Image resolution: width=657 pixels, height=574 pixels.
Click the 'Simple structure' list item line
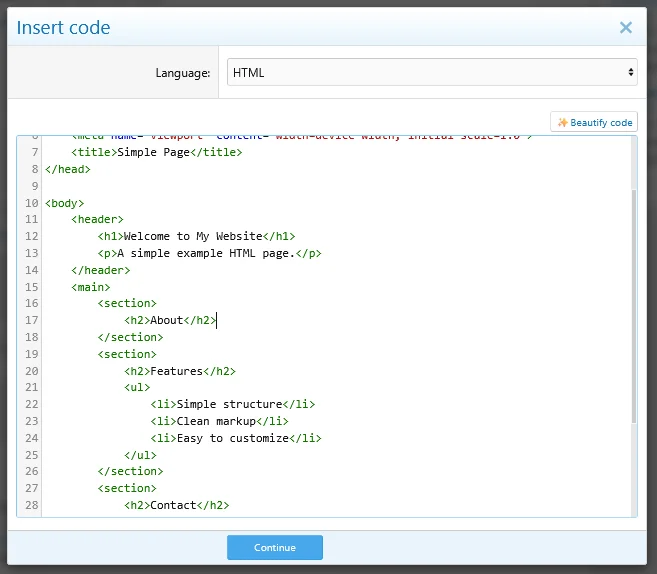click(x=233, y=404)
